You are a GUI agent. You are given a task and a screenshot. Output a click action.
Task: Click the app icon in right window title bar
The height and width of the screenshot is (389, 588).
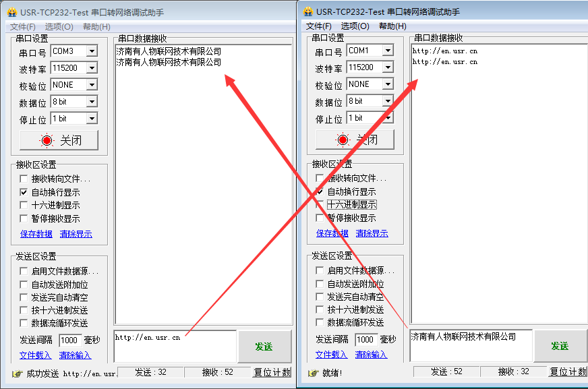point(308,11)
